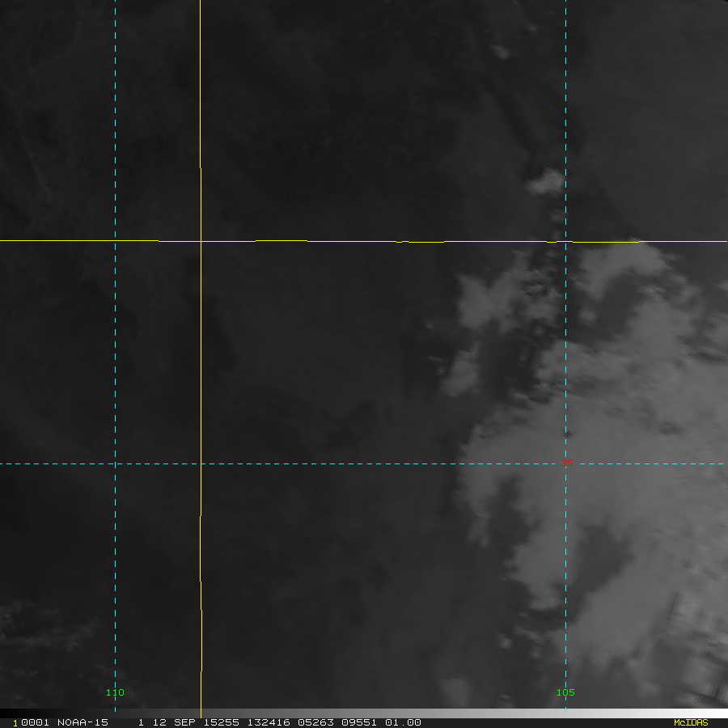The image size is (728, 728).
Task: Click intersection of yellow state border lines
Action: (x=201, y=240)
